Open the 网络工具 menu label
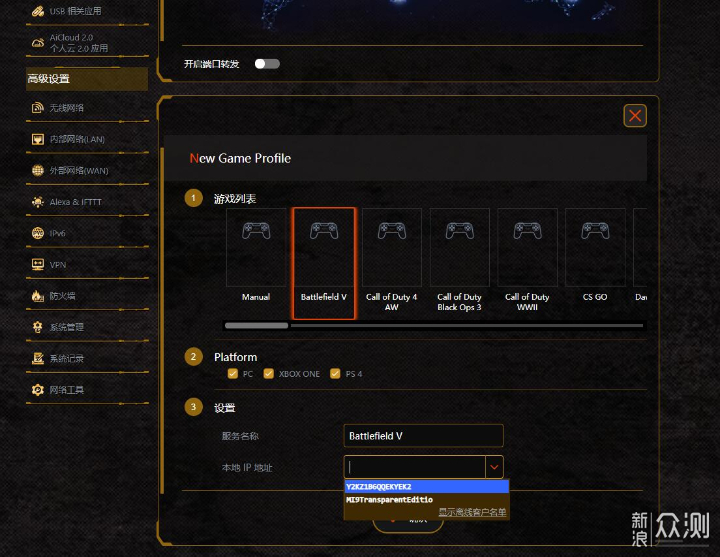Viewport: 720px width, 557px height. pos(67,390)
